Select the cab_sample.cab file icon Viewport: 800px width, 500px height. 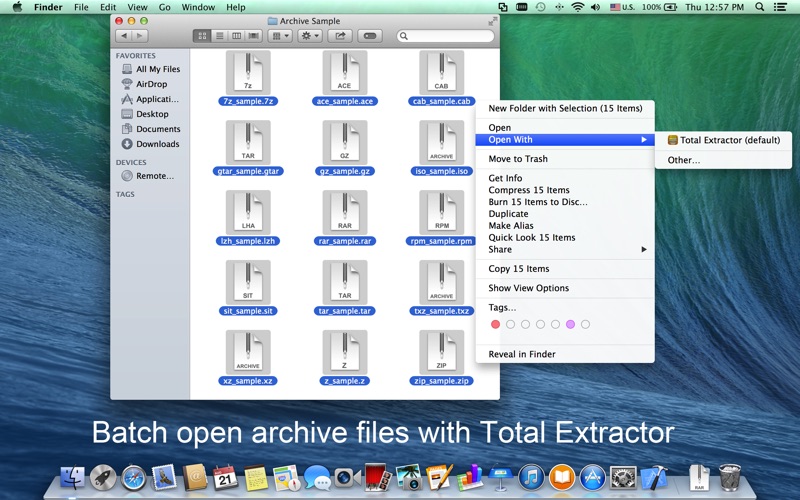[x=441, y=72]
